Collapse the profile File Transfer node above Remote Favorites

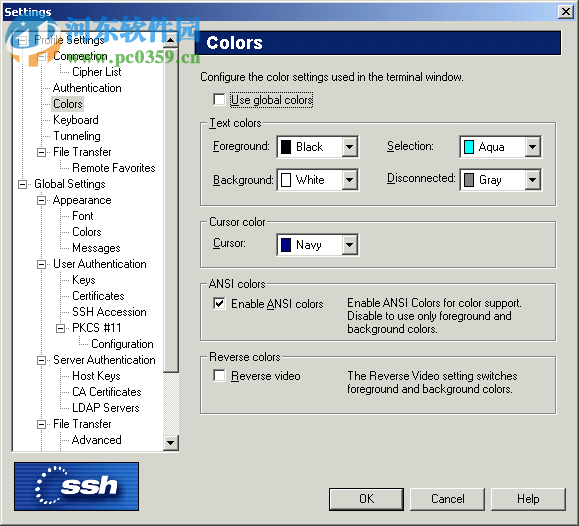point(42,152)
